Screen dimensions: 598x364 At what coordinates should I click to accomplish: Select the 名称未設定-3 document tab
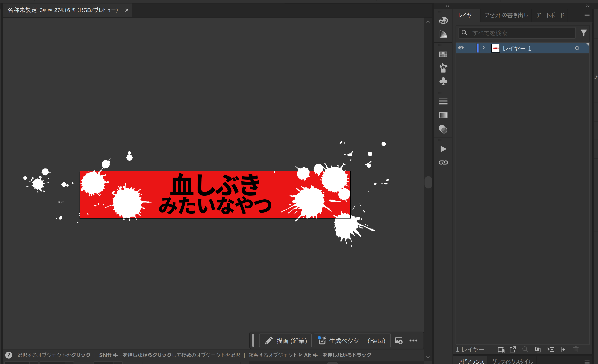click(63, 10)
